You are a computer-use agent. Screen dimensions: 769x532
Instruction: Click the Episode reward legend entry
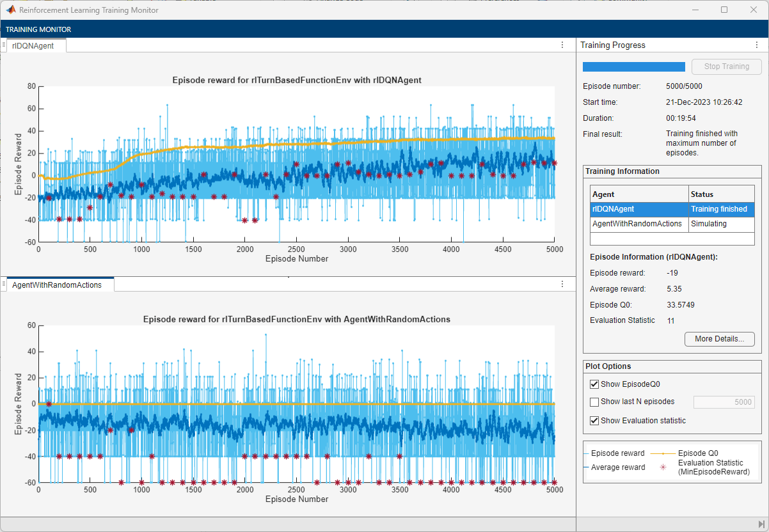(616, 453)
